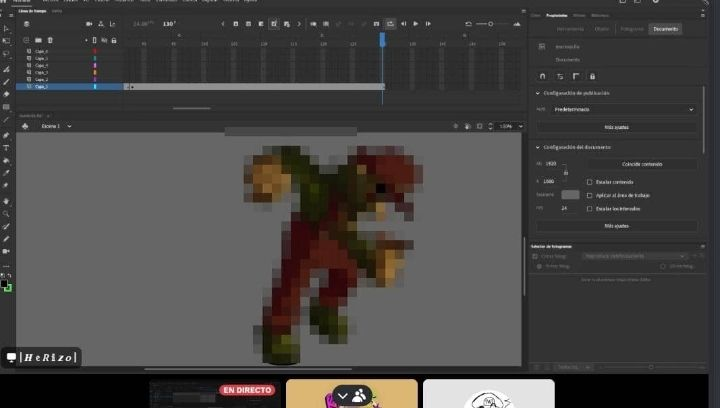Click the document width value field
720x408 pixels.
(x=551, y=164)
